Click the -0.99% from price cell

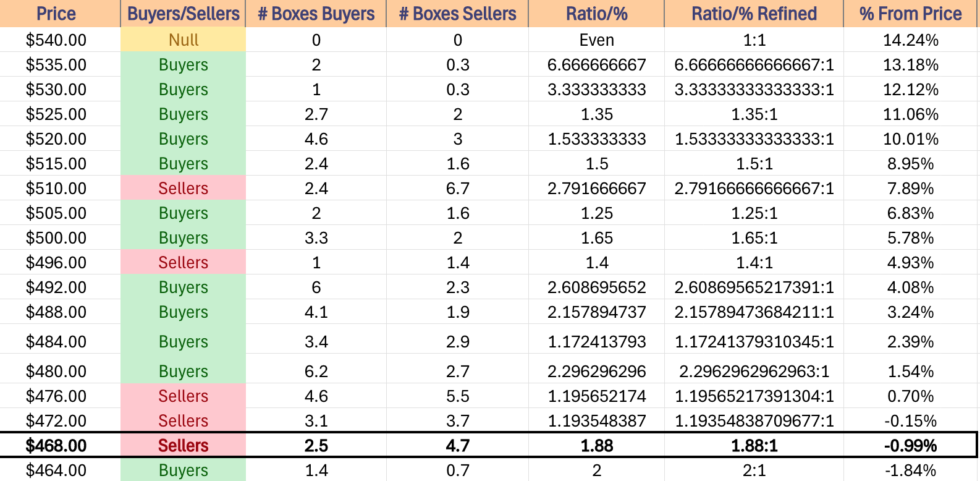click(x=911, y=446)
